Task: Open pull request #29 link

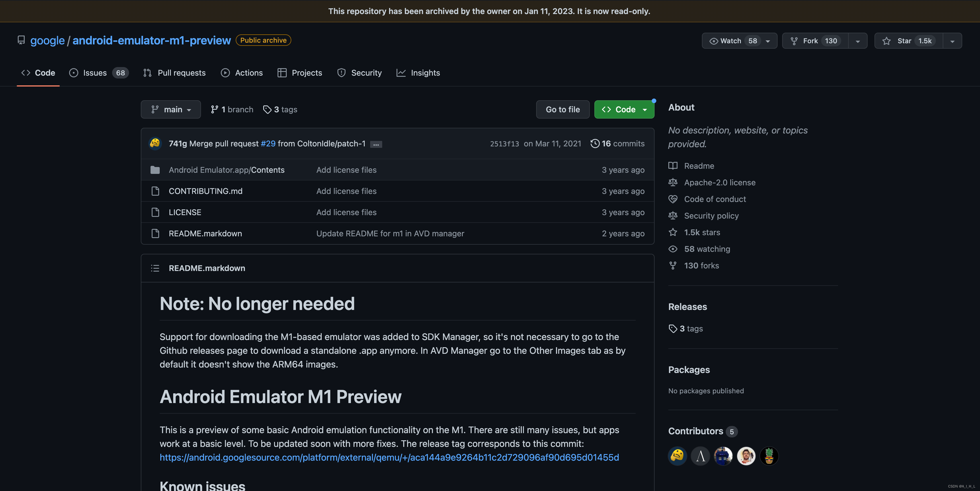Action: pyautogui.click(x=268, y=144)
